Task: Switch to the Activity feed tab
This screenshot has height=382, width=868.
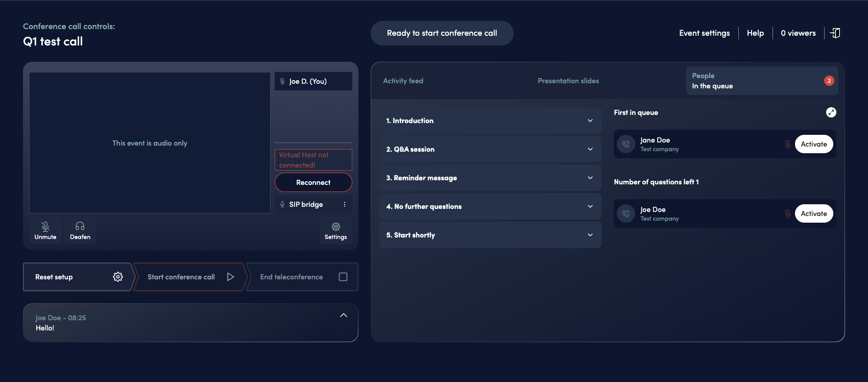Action: pyautogui.click(x=403, y=81)
